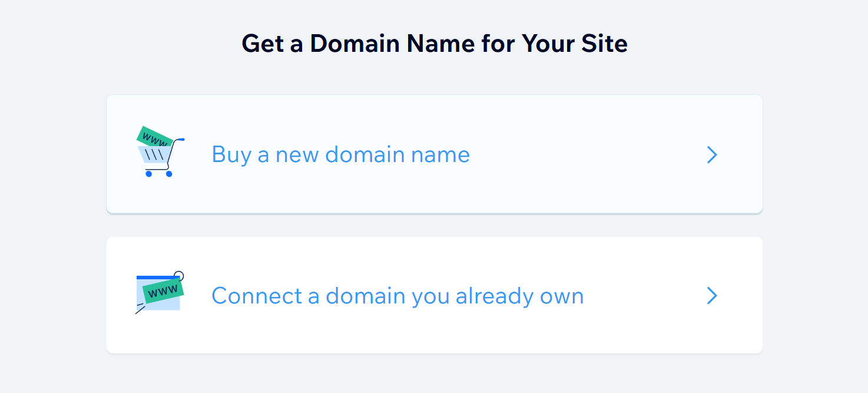The image size is (868, 393).
Task: Click the shopping cart icon
Action: coord(160,153)
